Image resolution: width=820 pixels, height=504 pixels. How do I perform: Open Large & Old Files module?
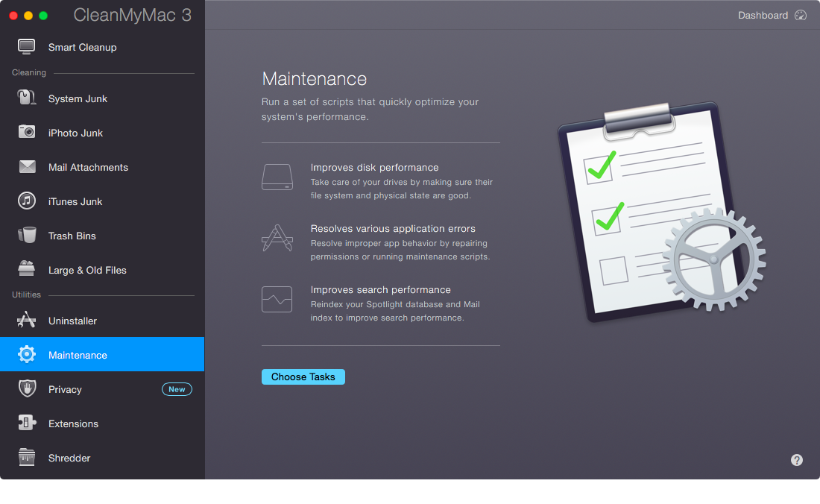pos(102,271)
